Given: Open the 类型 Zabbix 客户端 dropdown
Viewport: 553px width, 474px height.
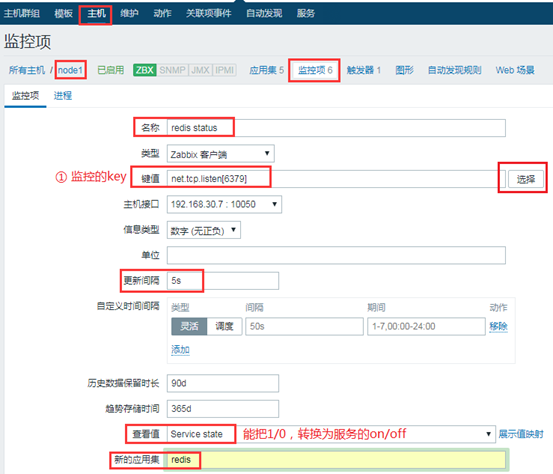Looking at the screenshot, I should [220, 154].
